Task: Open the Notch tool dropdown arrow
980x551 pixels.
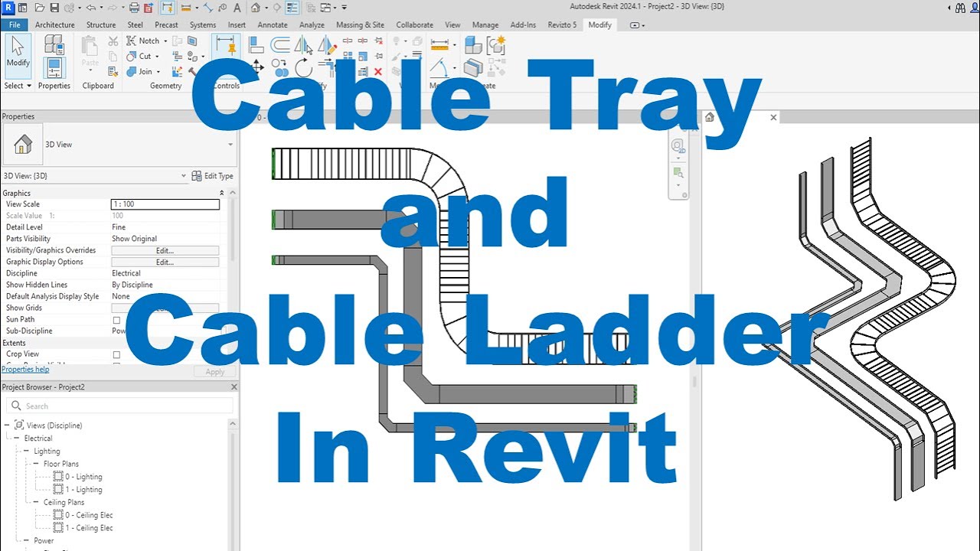Action: click(165, 41)
